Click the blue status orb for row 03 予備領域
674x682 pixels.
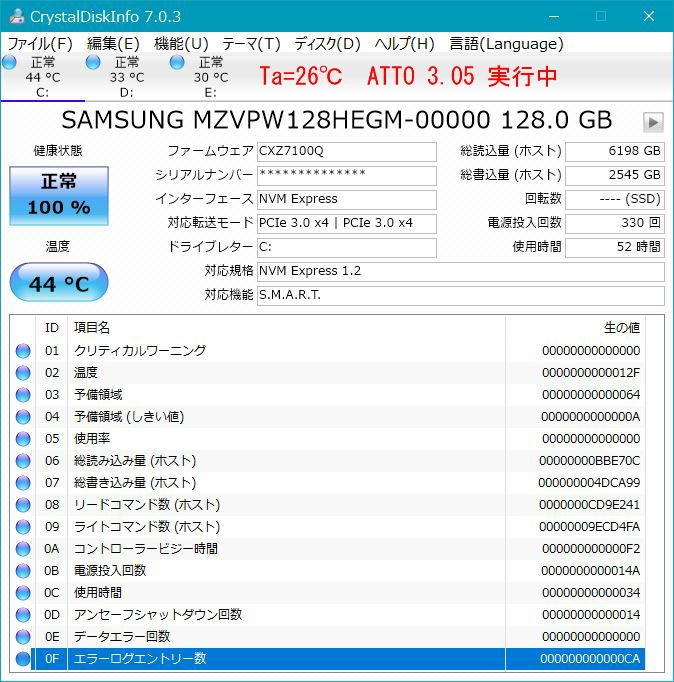23,394
